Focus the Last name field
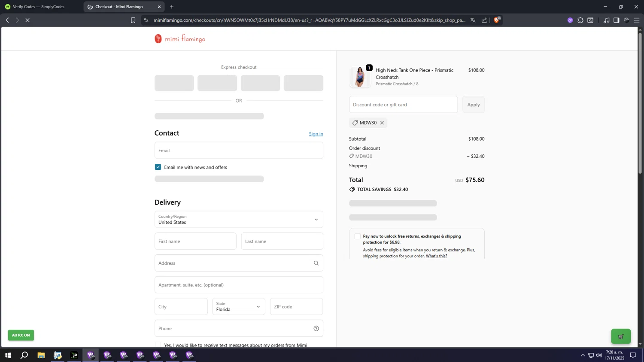Image resolution: width=644 pixels, height=362 pixels. [x=282, y=241]
